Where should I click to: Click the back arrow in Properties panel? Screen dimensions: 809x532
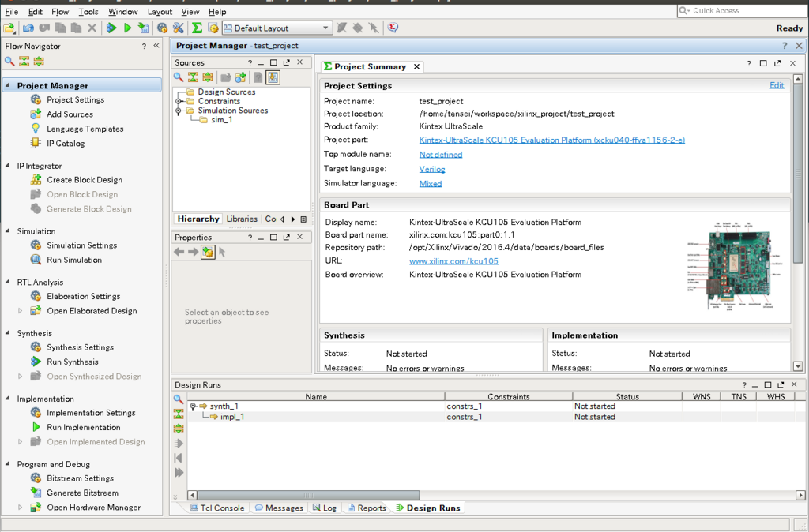[179, 252]
